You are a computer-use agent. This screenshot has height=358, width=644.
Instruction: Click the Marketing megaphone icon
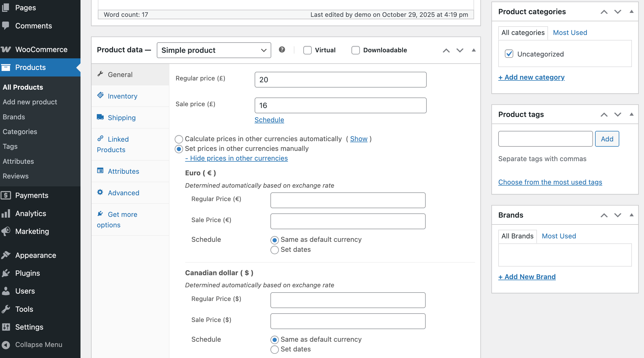[6, 231]
